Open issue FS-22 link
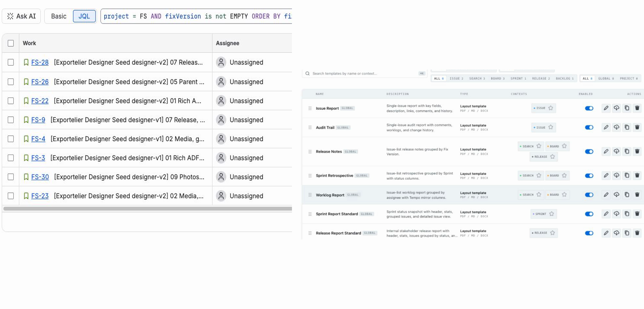This screenshot has height=309, width=644. pyautogui.click(x=40, y=101)
